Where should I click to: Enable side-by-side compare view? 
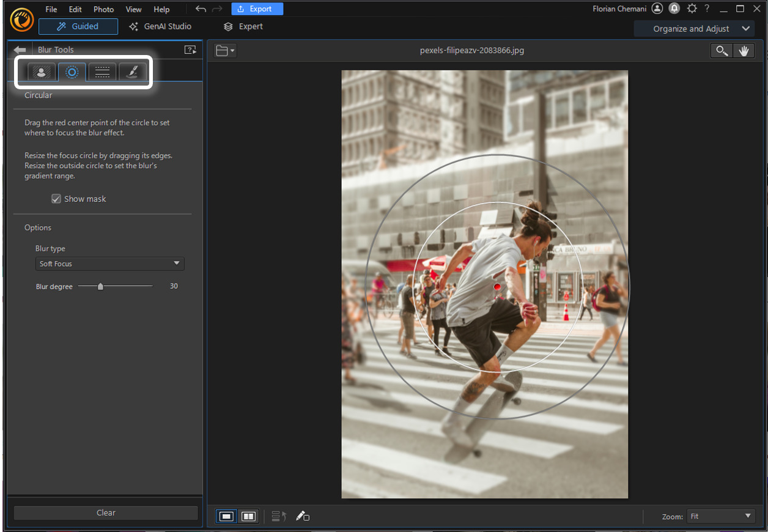248,515
